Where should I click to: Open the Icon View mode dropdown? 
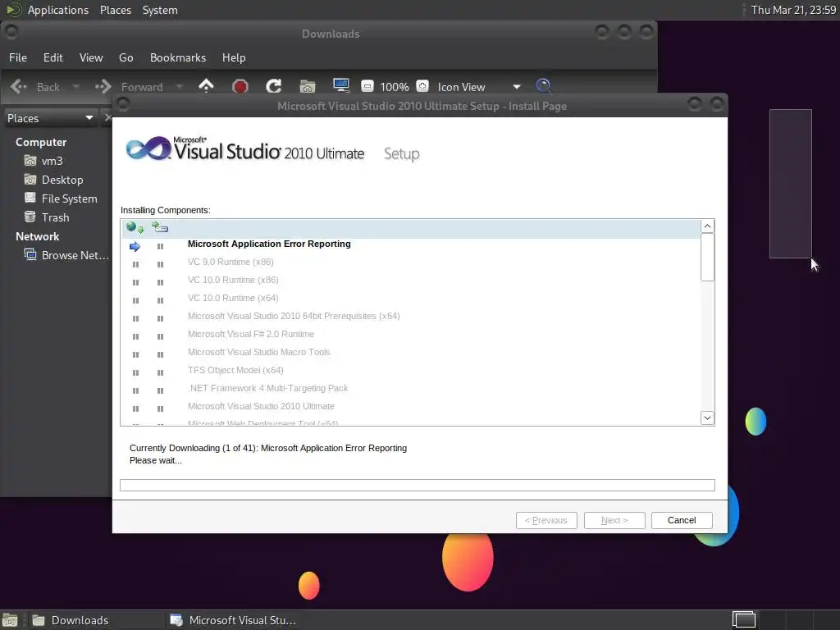pos(477,87)
